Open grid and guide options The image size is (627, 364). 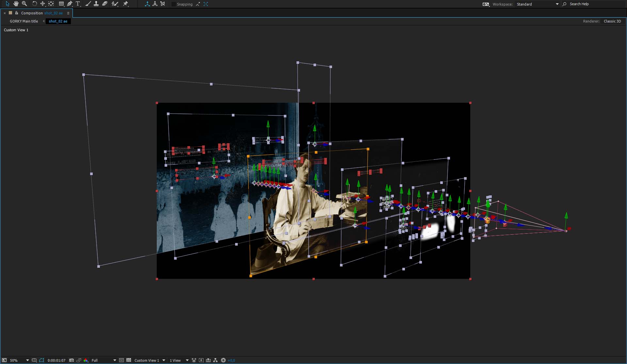click(34, 360)
